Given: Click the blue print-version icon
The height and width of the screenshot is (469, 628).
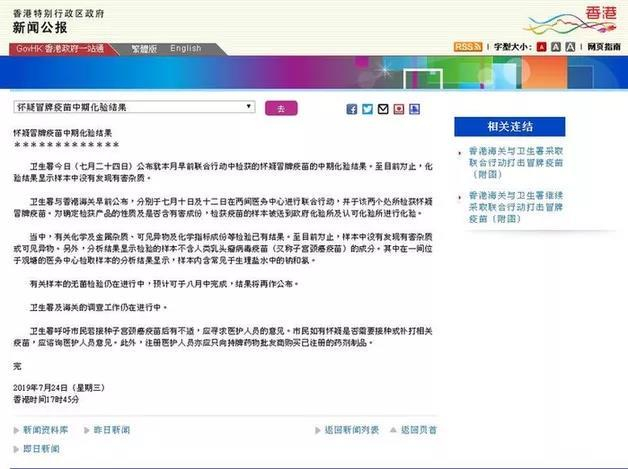Looking at the screenshot, I should point(415,109).
